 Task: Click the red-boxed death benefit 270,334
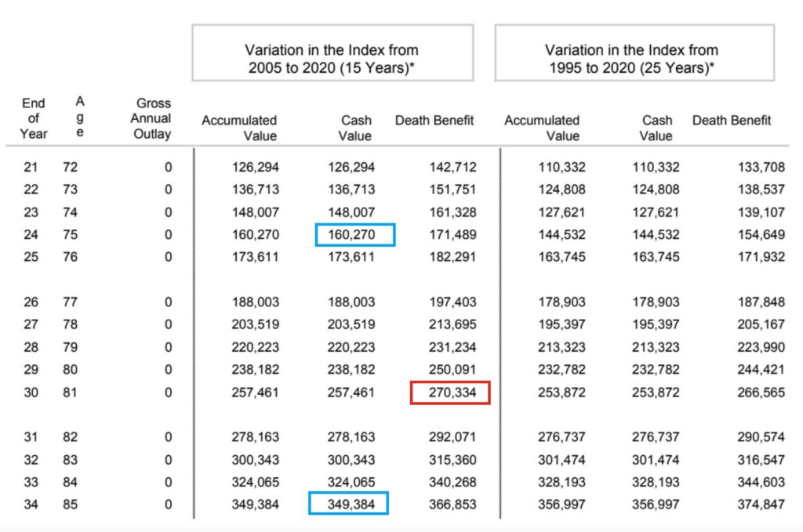[450, 393]
